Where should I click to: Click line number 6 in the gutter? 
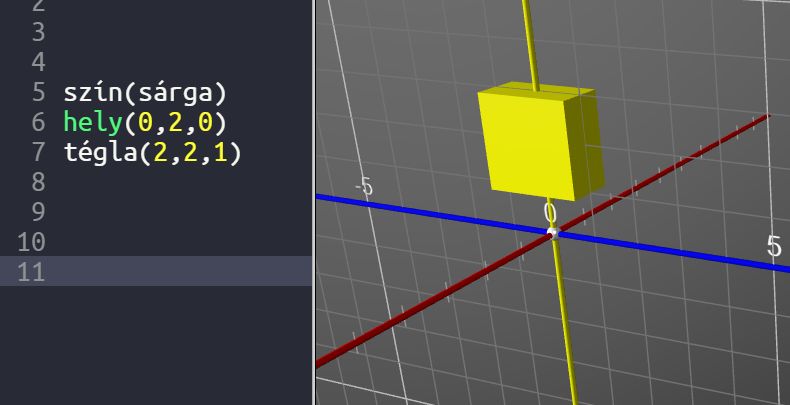click(38, 123)
